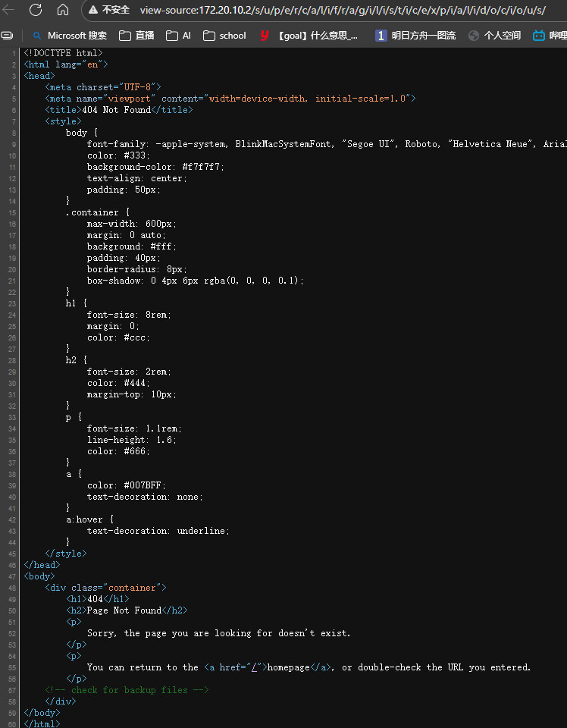567x728 pixels.
Task: Click the 不安全 security warning icon
Action: (94, 10)
